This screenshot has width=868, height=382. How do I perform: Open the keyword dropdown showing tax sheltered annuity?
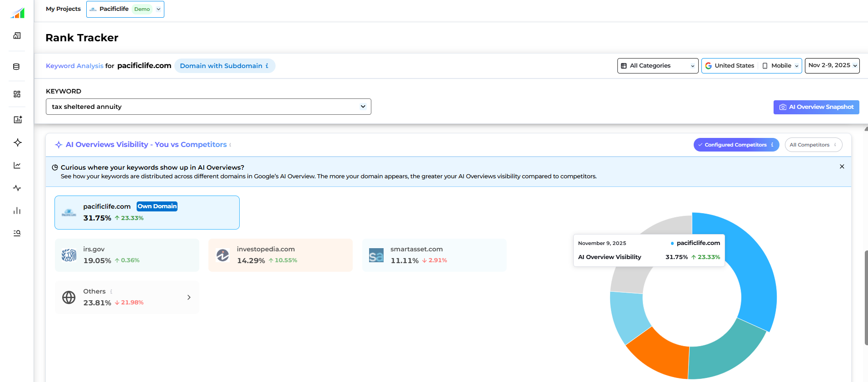coord(208,107)
